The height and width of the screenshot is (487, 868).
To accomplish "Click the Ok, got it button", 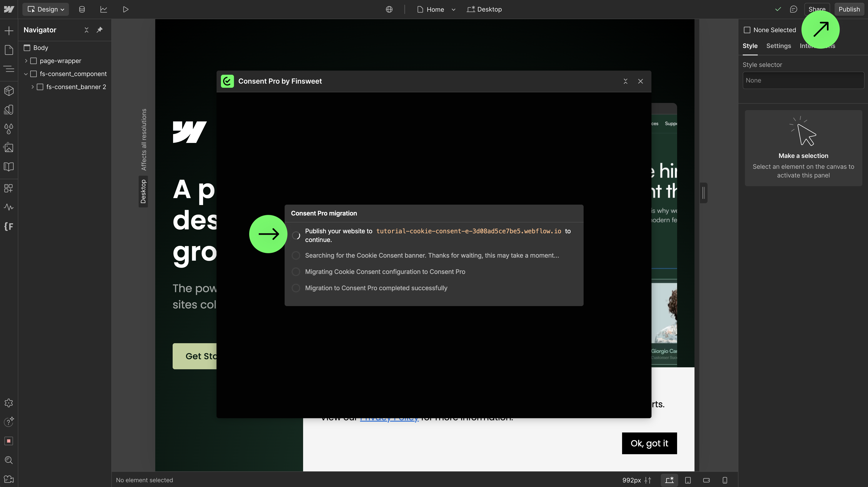I will (x=649, y=443).
